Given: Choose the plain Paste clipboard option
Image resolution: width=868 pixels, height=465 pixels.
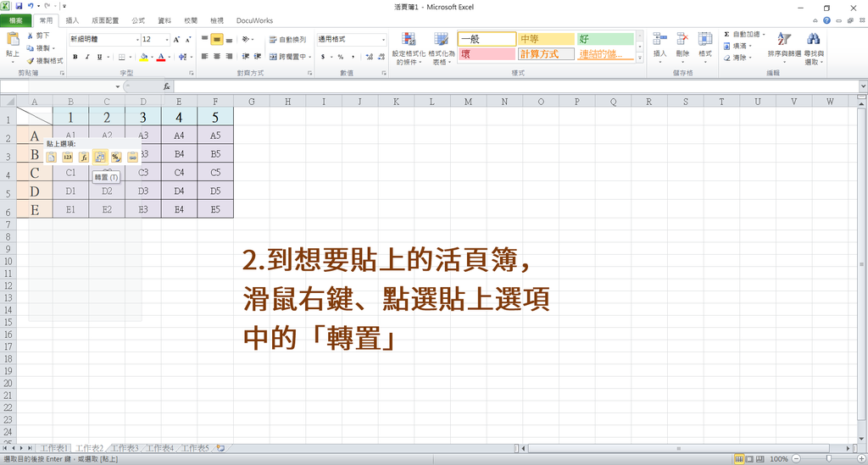Looking at the screenshot, I should click(51, 158).
